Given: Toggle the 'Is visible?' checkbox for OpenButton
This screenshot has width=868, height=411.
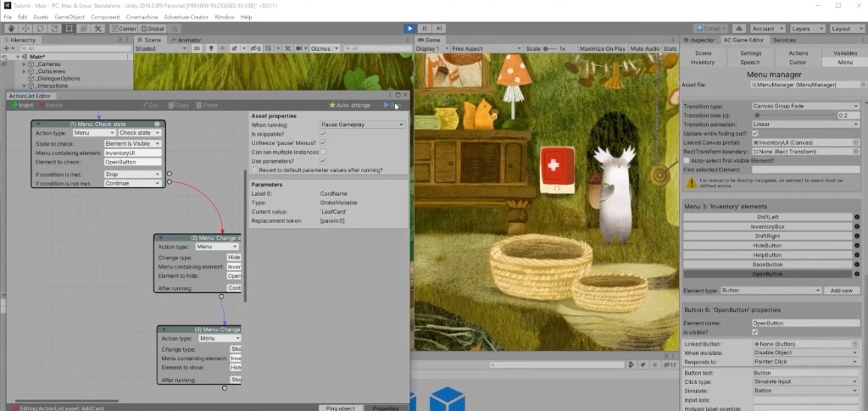Looking at the screenshot, I should [x=755, y=332].
